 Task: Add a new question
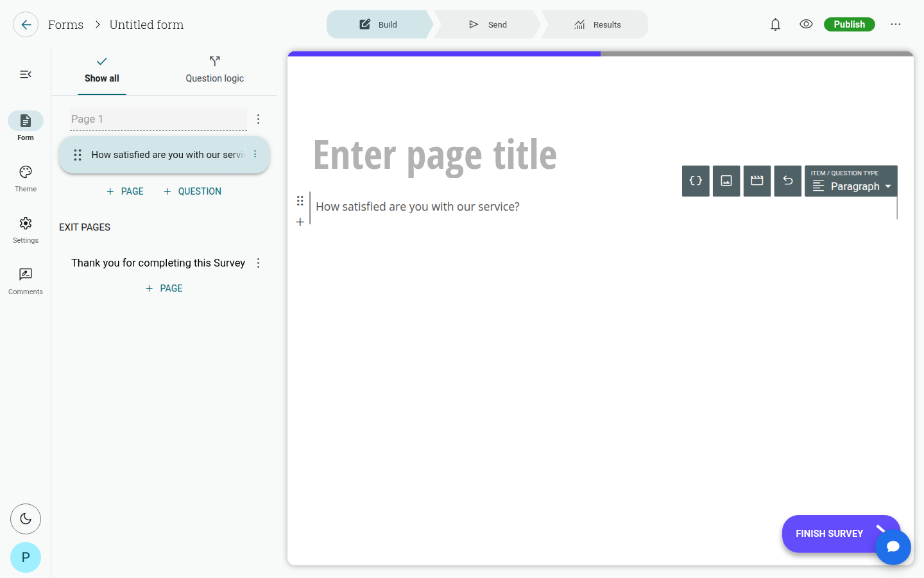(193, 191)
